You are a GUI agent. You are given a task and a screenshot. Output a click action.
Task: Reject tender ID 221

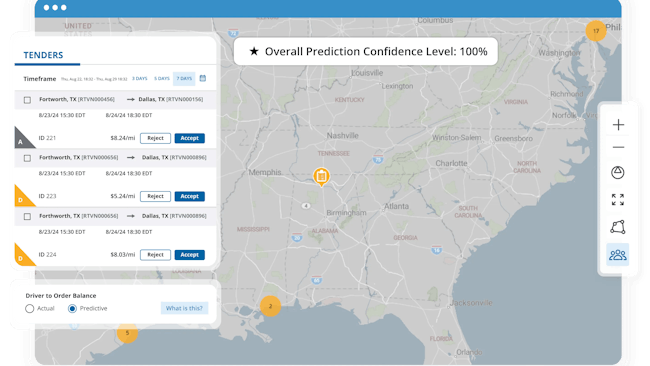(155, 138)
